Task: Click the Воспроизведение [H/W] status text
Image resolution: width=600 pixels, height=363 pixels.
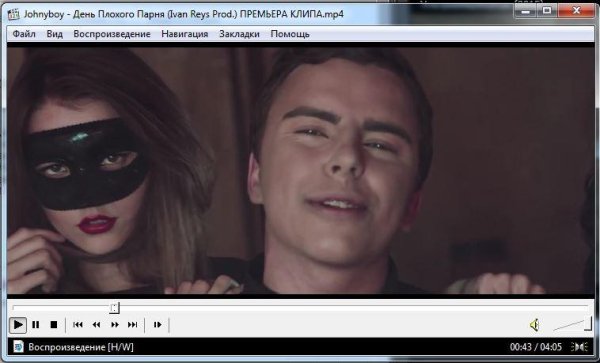Action: pyautogui.click(x=81, y=347)
